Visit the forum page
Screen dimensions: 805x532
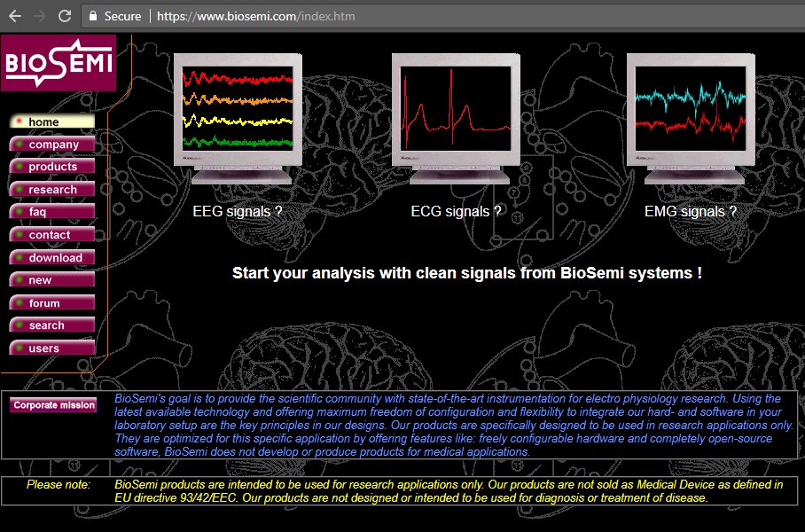coord(51,303)
